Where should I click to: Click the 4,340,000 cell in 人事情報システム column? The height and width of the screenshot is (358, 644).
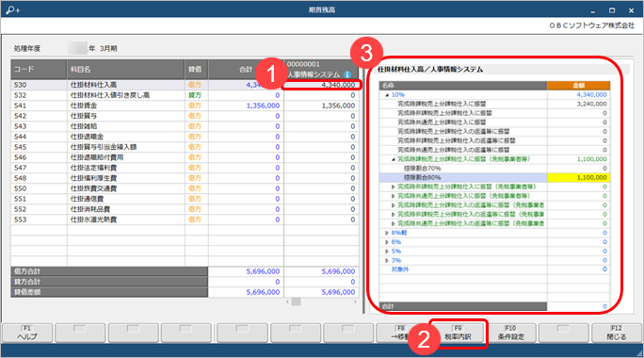click(321, 85)
